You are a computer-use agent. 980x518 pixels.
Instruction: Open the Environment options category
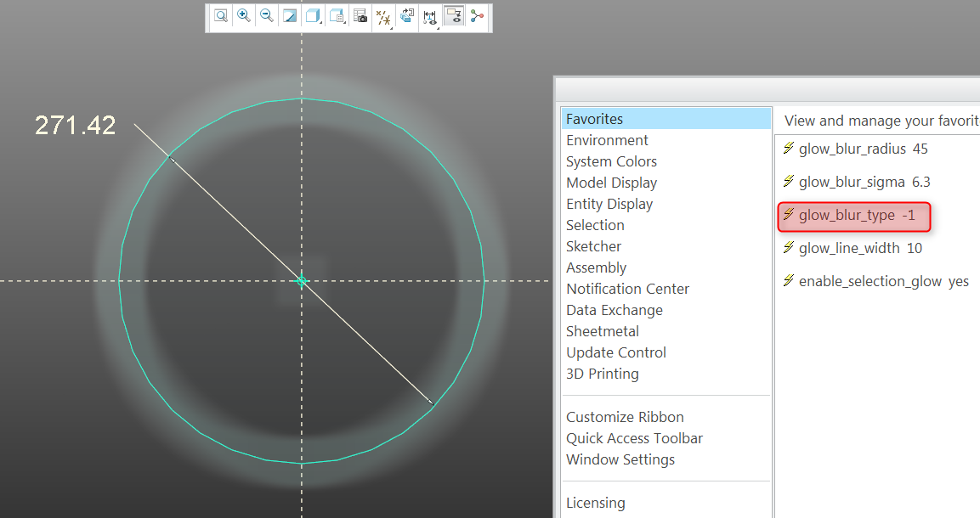point(607,140)
